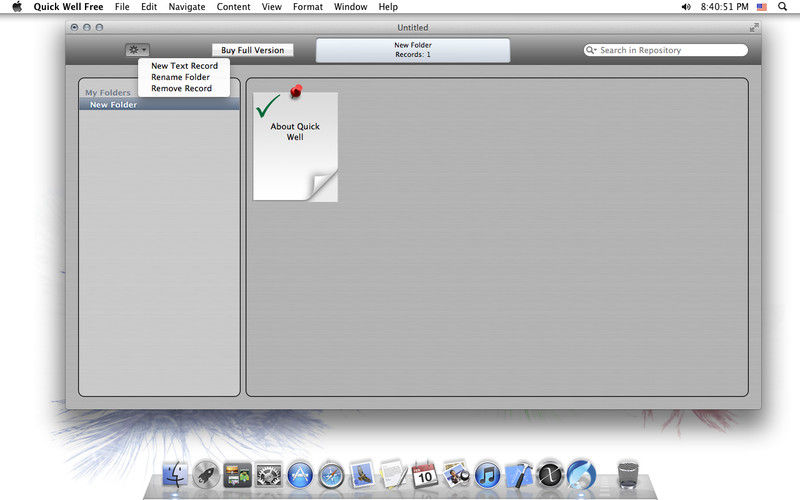This screenshot has width=800, height=500.
Task: Click the Search in Repository field
Action: click(666, 50)
